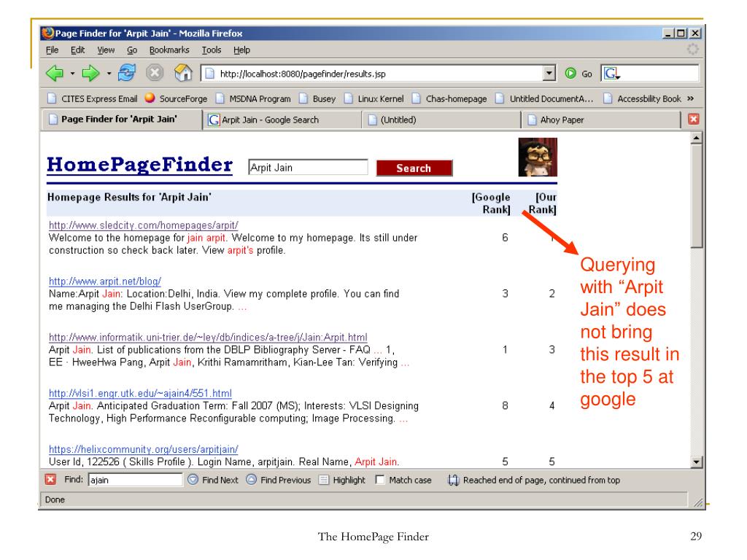
Task: Switch to the (Untitled) tab
Action: 441,120
